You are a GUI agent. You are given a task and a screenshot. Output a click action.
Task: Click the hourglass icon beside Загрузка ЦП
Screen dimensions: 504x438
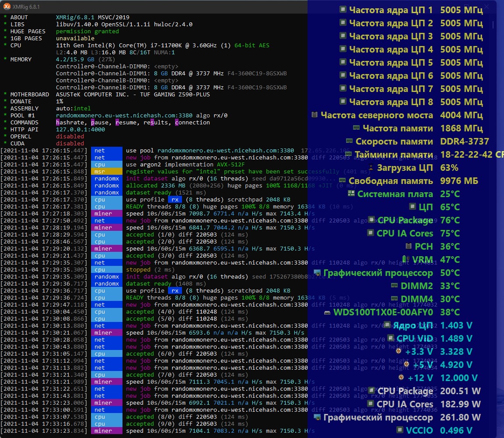(x=371, y=167)
